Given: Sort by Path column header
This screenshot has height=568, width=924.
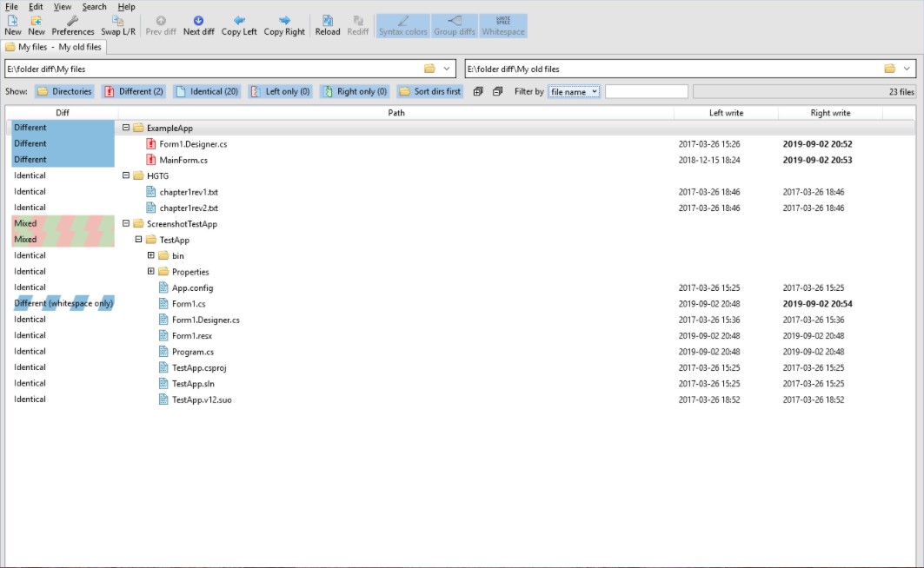Looking at the screenshot, I should coord(396,112).
